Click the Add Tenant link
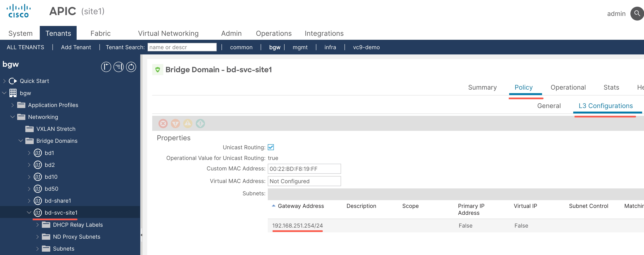Image resolution: width=644 pixels, height=255 pixels. 76,47
